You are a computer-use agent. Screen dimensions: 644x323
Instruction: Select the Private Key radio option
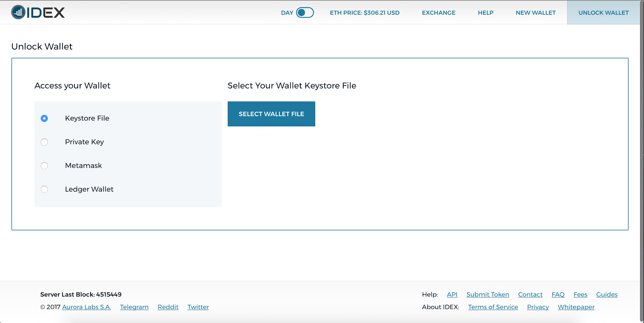pyautogui.click(x=44, y=142)
